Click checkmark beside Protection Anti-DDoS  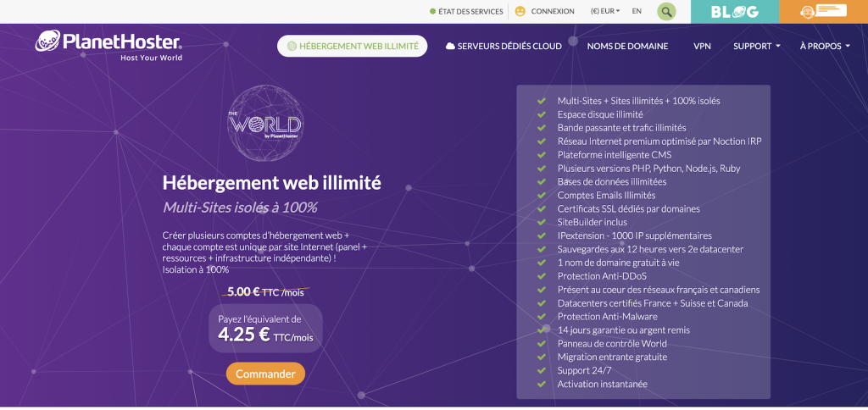(542, 276)
